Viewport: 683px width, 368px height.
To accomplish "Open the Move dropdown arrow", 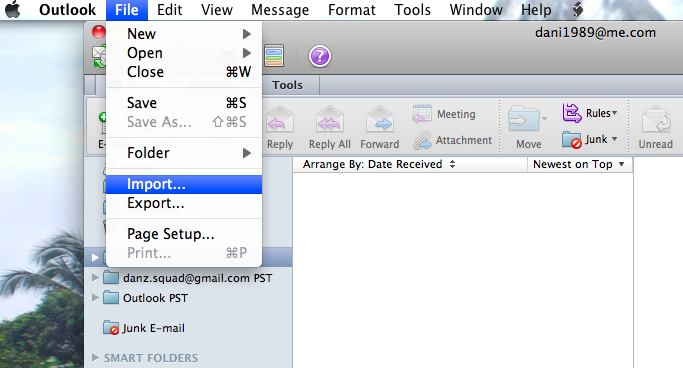I will point(544,118).
